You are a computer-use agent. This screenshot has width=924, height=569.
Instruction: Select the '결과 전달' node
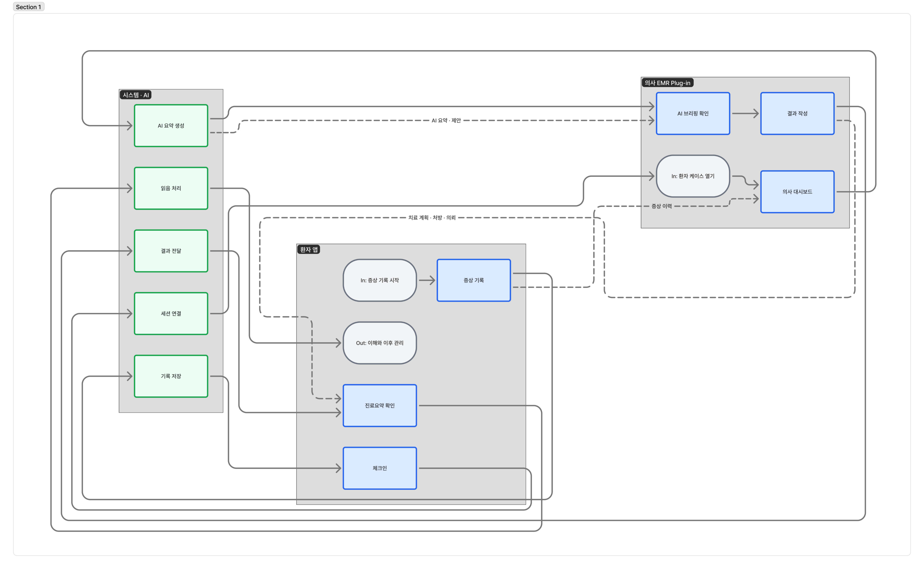[171, 251]
